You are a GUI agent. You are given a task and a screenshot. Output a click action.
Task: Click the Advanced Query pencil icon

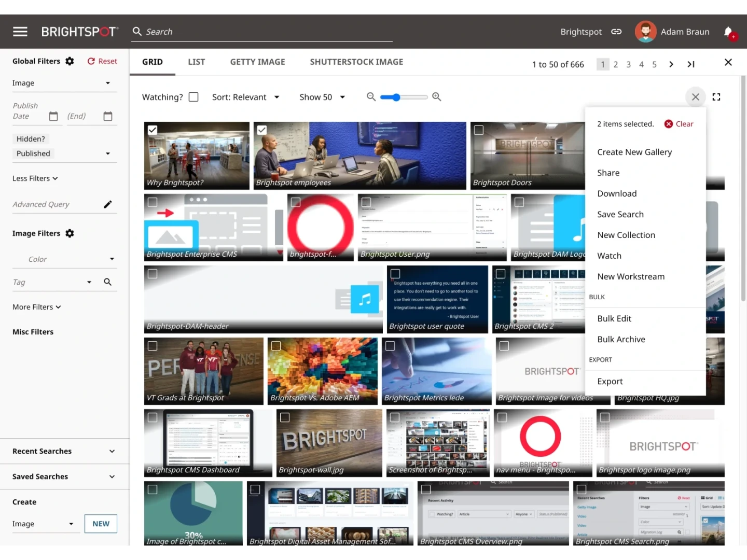[107, 204]
